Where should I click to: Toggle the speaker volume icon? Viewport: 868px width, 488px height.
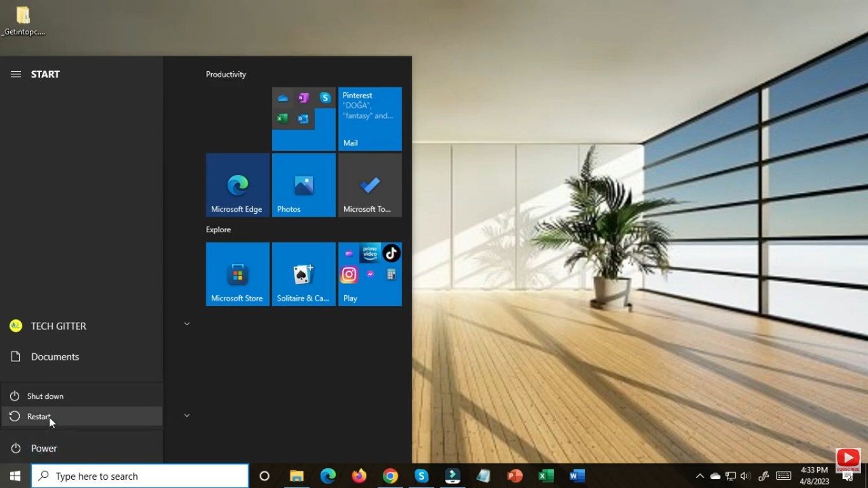click(x=745, y=475)
